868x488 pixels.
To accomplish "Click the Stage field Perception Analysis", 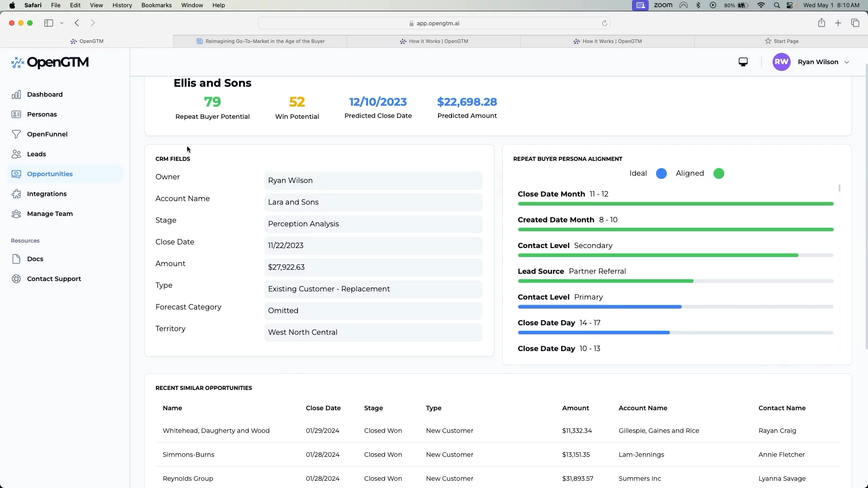I will pos(373,224).
